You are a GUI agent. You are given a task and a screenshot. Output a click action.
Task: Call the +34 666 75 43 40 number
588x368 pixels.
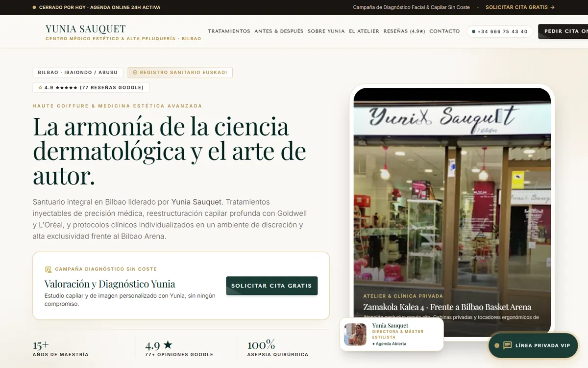(500, 31)
